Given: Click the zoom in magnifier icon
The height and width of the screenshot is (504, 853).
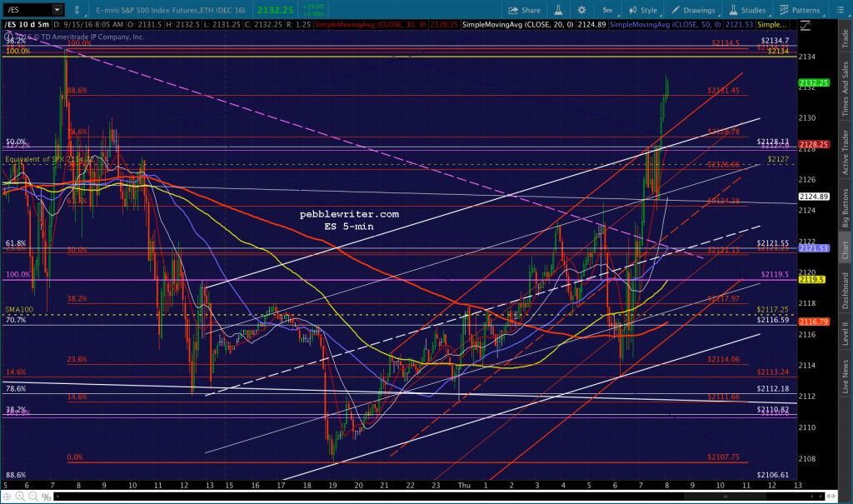Looking at the screenshot, I should coord(20,497).
